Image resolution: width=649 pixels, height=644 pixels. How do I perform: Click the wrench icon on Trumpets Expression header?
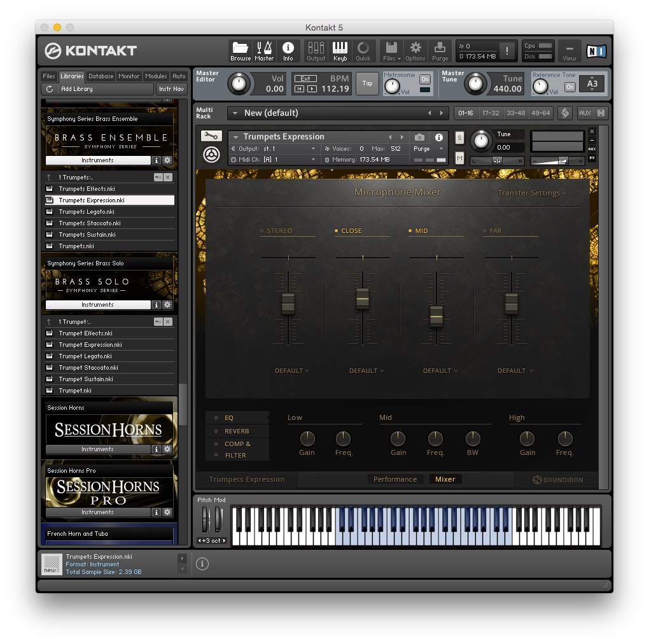click(211, 136)
